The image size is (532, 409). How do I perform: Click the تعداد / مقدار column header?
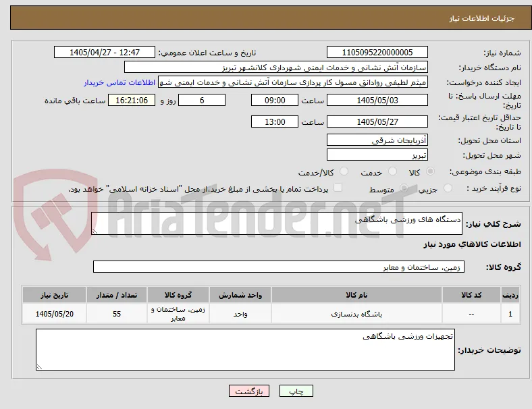(x=117, y=295)
